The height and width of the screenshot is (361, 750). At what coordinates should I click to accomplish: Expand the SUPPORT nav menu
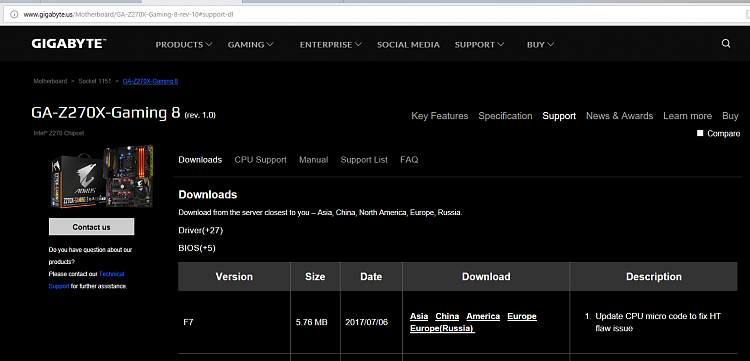point(479,44)
